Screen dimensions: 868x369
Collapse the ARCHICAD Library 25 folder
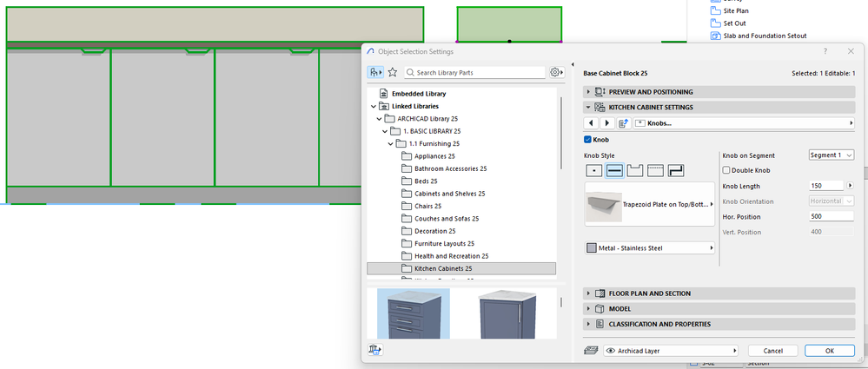tap(379, 119)
